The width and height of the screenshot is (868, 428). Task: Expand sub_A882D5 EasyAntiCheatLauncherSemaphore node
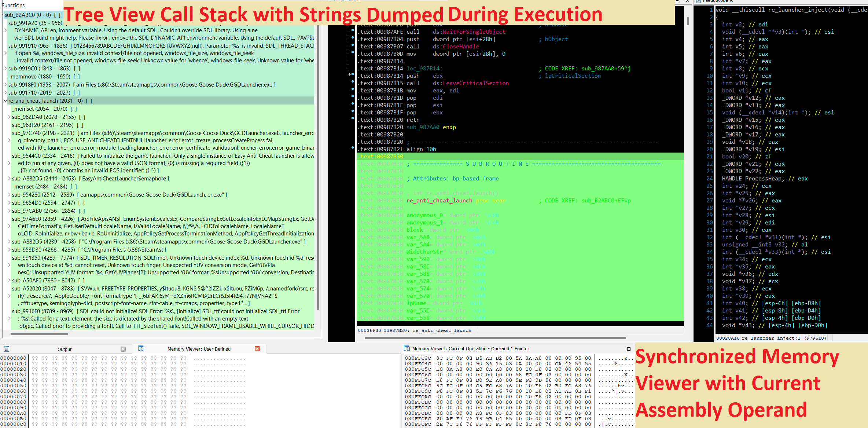click(9, 179)
